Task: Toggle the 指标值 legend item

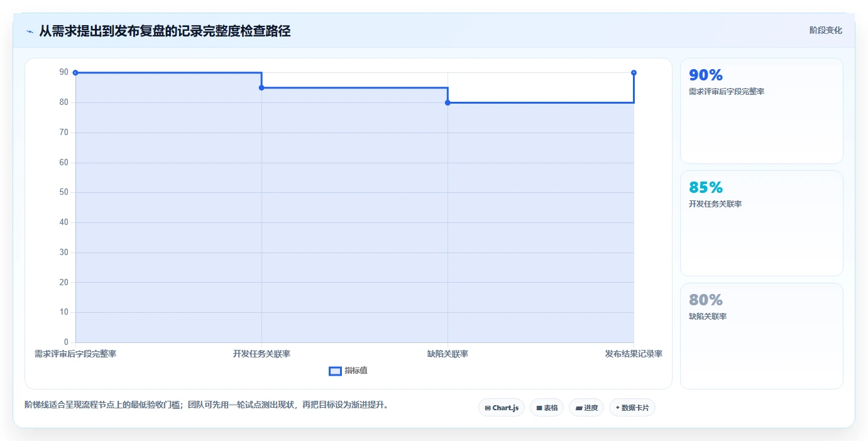Action: point(348,371)
